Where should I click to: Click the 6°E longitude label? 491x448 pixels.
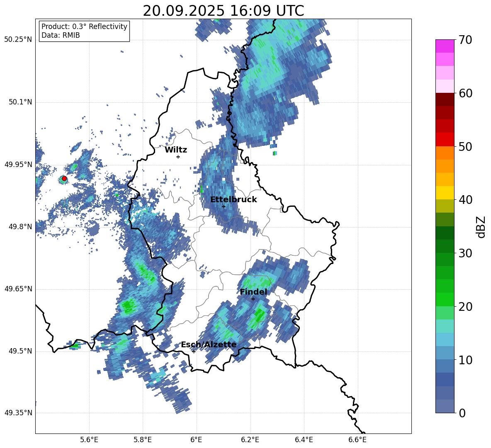click(x=196, y=440)
